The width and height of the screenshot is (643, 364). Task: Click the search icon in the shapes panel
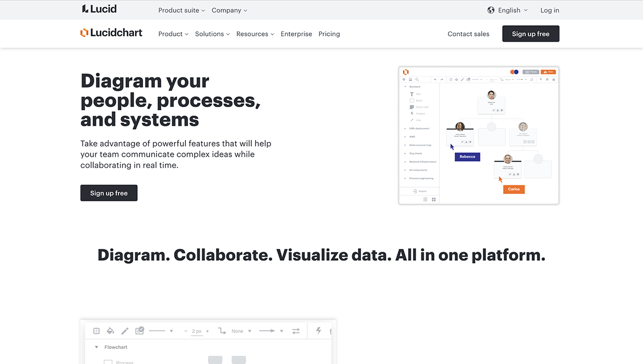click(417, 79)
